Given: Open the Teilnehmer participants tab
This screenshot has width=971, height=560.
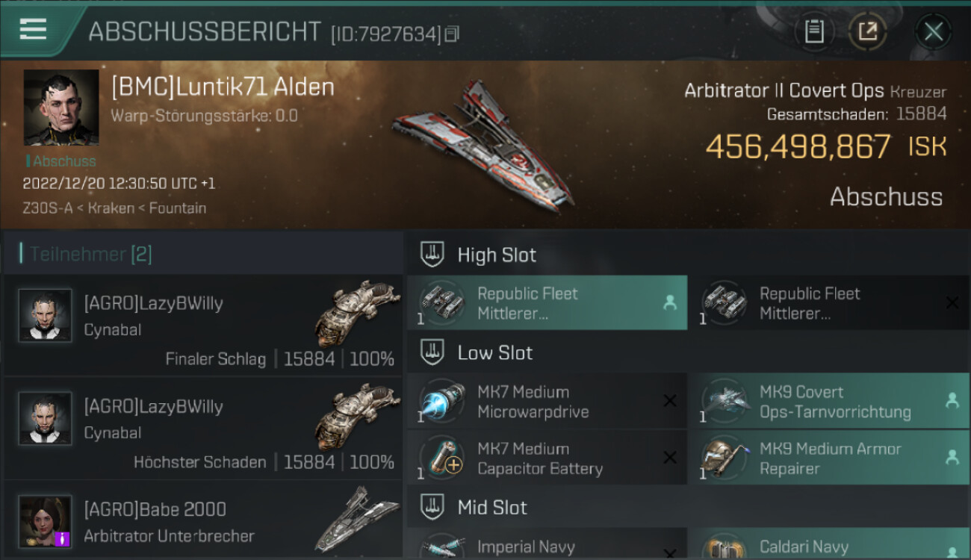Looking at the screenshot, I should 90,254.
